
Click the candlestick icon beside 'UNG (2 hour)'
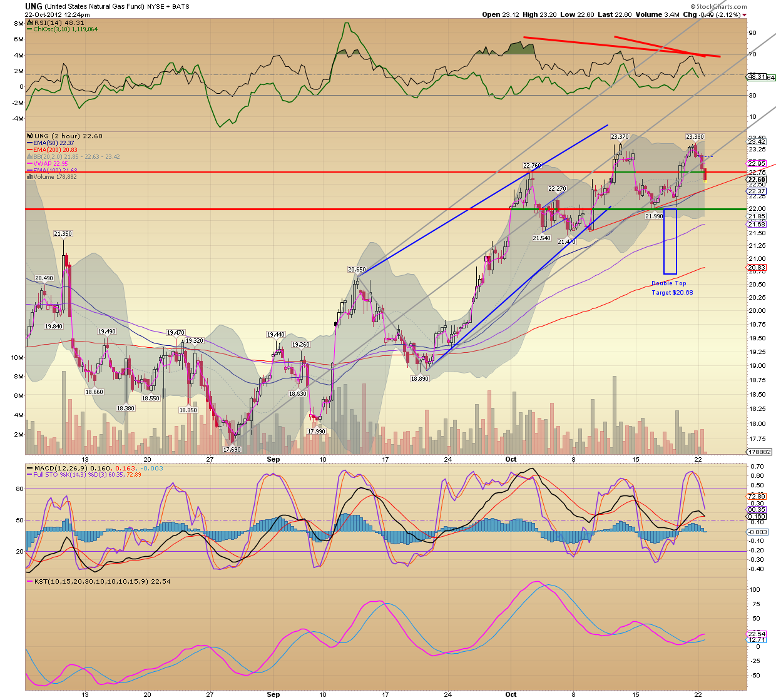[29, 136]
